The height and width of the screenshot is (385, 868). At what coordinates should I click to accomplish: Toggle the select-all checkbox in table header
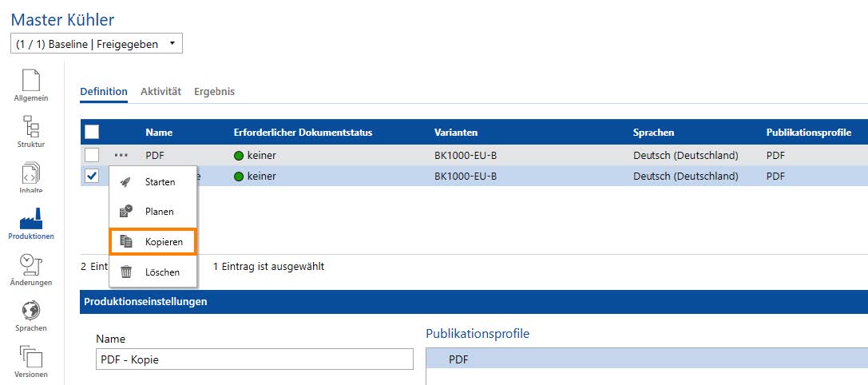pyautogui.click(x=92, y=132)
